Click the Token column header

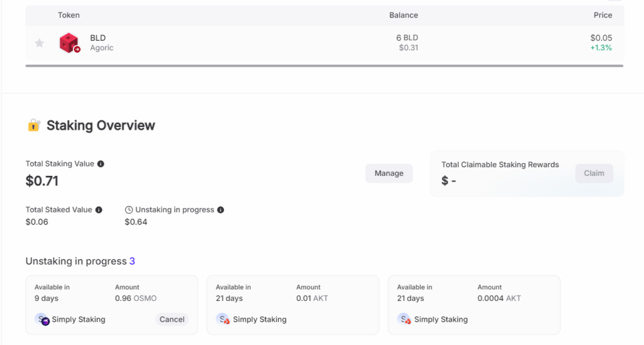69,15
